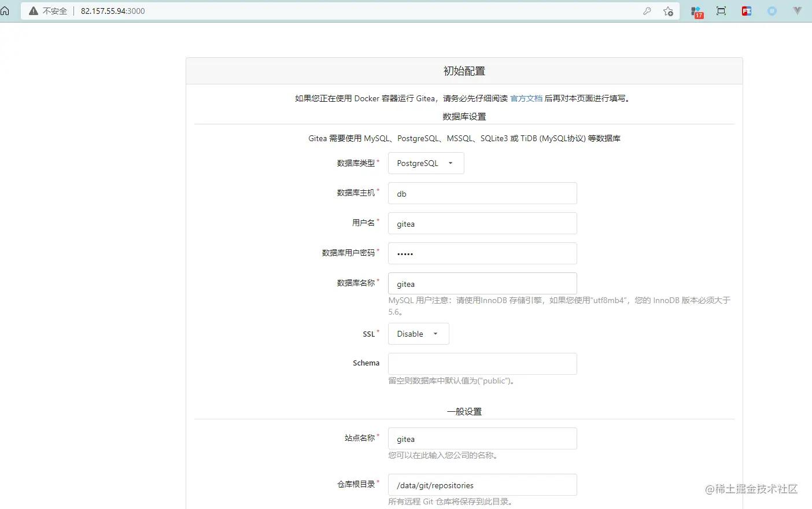Click the blue circle extension icon
The image size is (812, 509).
772,11
